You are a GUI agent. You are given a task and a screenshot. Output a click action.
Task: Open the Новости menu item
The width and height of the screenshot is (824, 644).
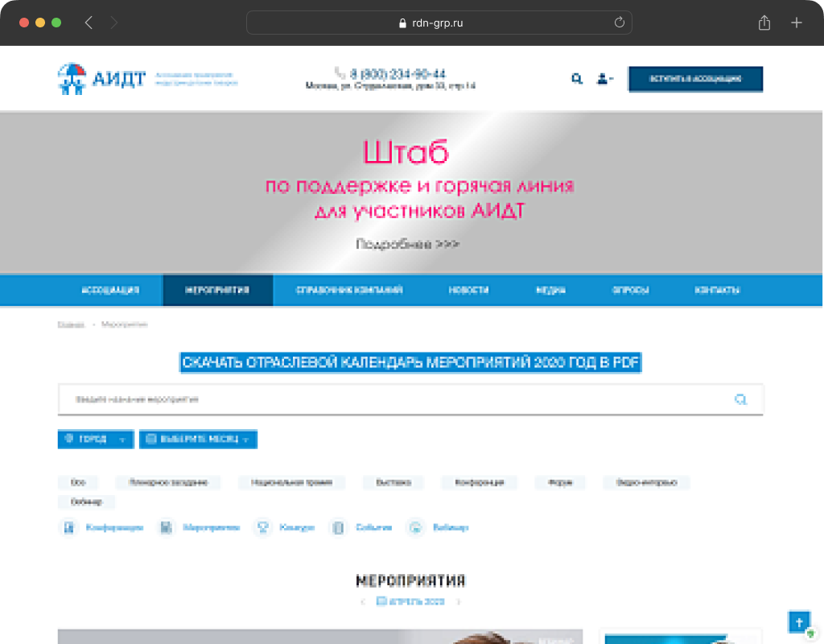click(x=468, y=291)
